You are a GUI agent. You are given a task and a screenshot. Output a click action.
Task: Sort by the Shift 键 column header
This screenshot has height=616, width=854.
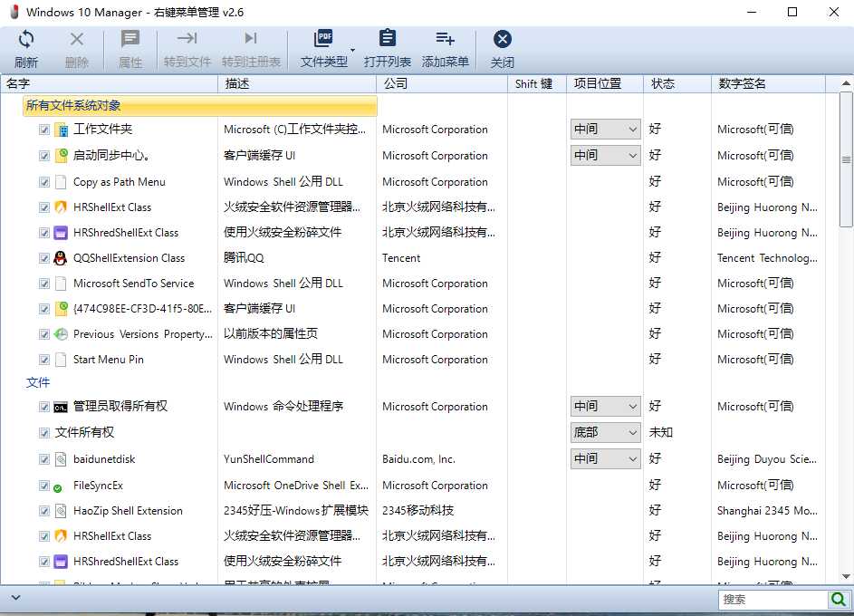coord(537,83)
